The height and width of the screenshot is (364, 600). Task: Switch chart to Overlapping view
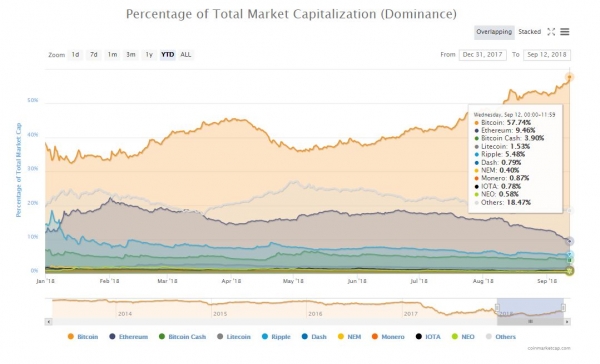point(494,32)
